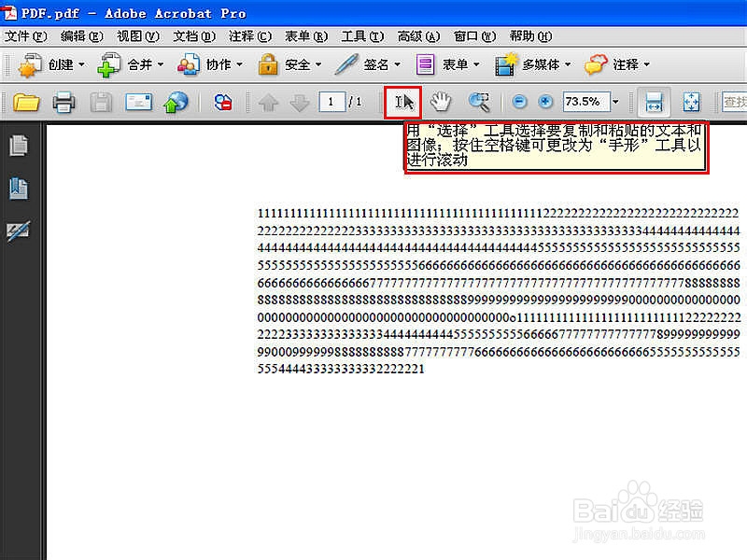Select the Hand tool
Screen dimensions: 747x560
(x=441, y=102)
